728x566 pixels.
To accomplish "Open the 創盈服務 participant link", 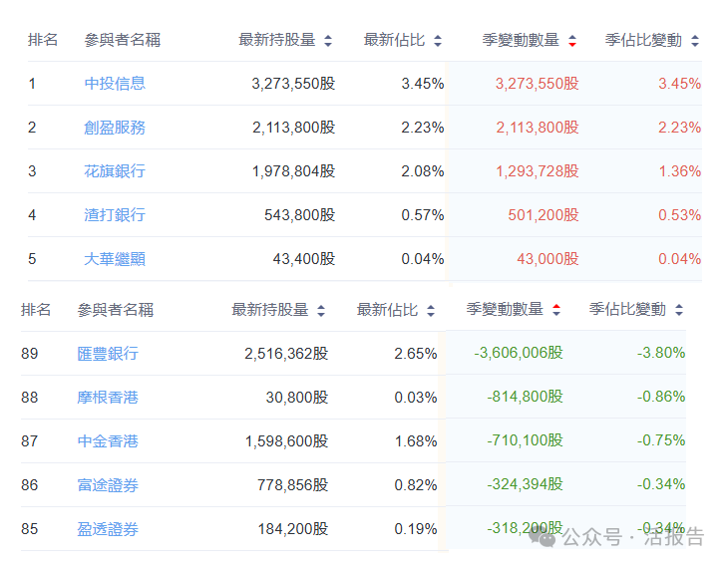I will [x=115, y=128].
